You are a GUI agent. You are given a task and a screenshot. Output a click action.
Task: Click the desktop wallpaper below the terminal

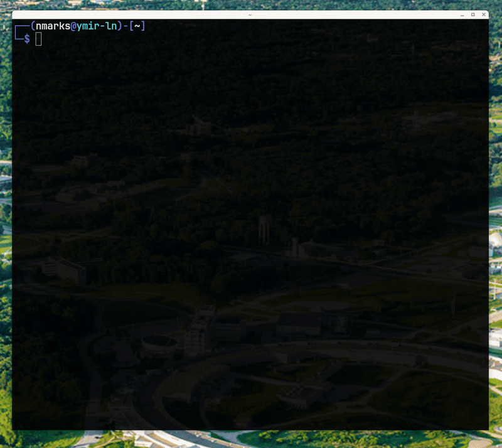pos(251,439)
